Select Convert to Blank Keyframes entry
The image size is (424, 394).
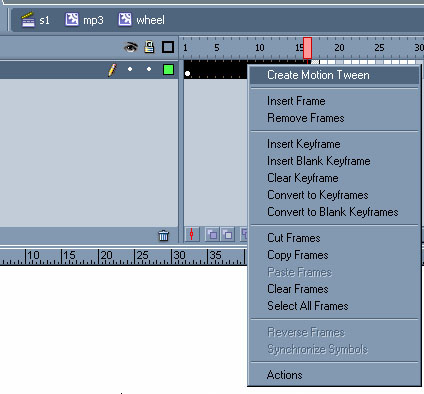pyautogui.click(x=333, y=212)
